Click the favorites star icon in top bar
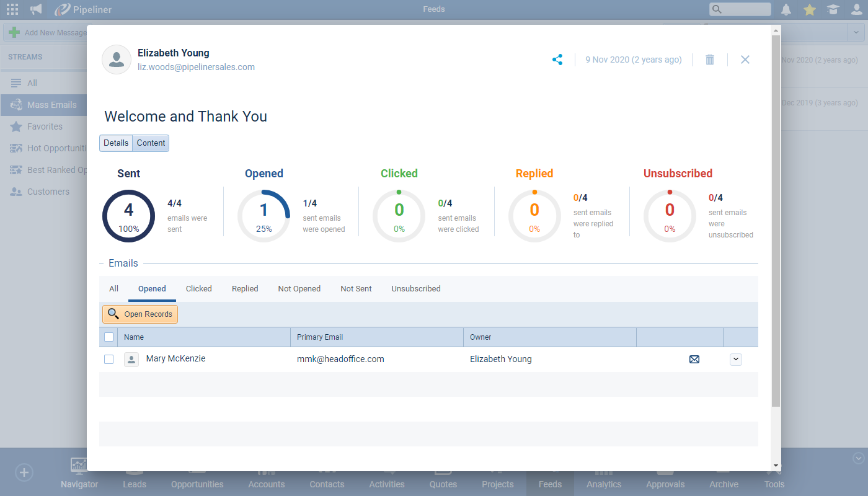This screenshot has height=496, width=868. (810, 9)
